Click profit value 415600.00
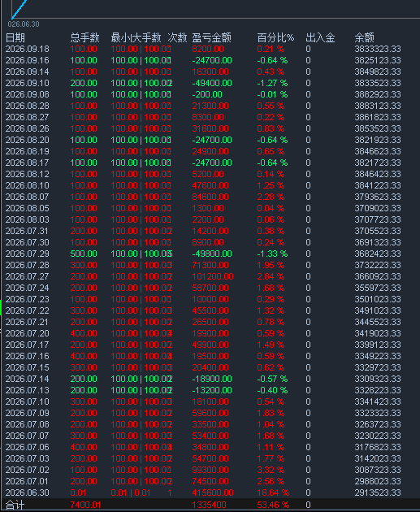The image size is (420, 512). 213,492
